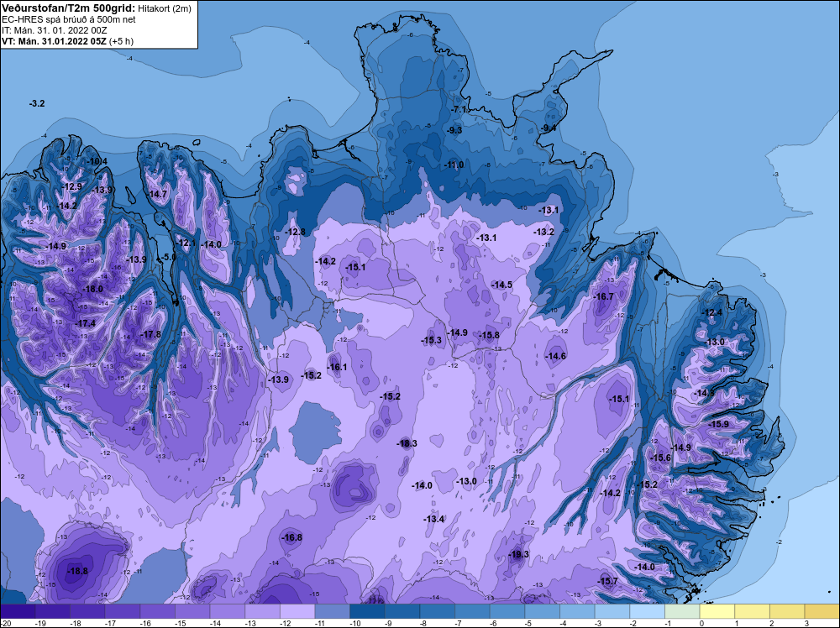This screenshot has height=628, width=840.
Task: Select the -9.3 temperature label
Action: click(x=454, y=130)
